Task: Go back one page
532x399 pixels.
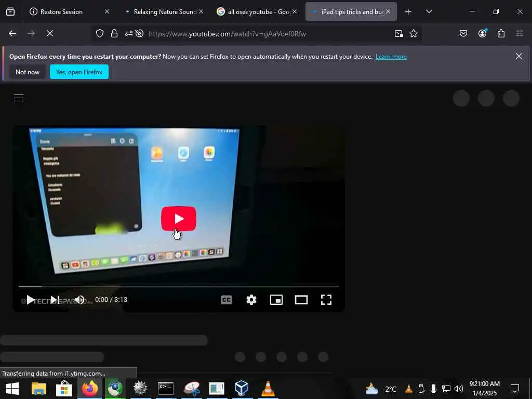Action: [x=12, y=33]
